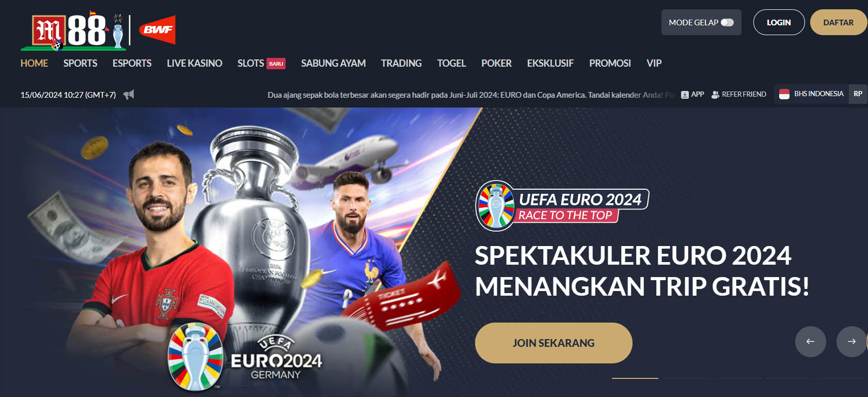Click the Indonesia flag icon
Image resolution: width=868 pixels, height=397 pixels.
pos(784,94)
